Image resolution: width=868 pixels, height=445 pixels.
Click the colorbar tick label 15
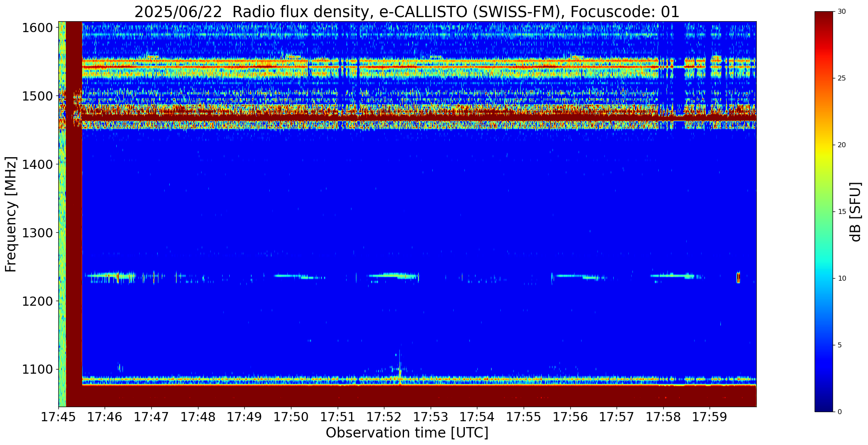point(842,212)
